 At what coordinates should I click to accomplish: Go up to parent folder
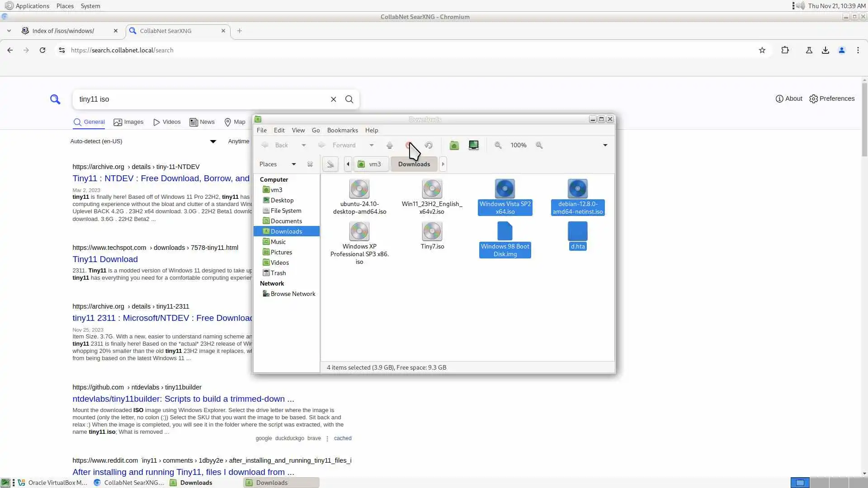(389, 145)
